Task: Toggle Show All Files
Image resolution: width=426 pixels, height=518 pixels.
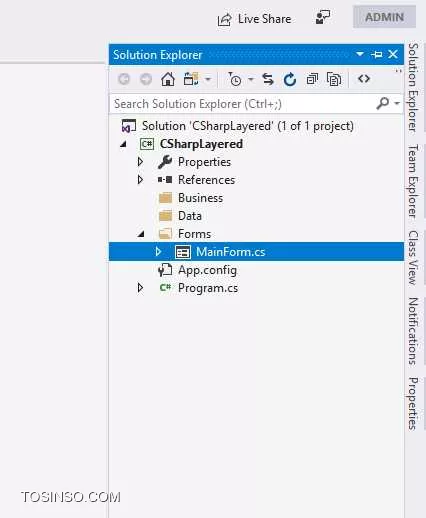Action: [x=334, y=79]
